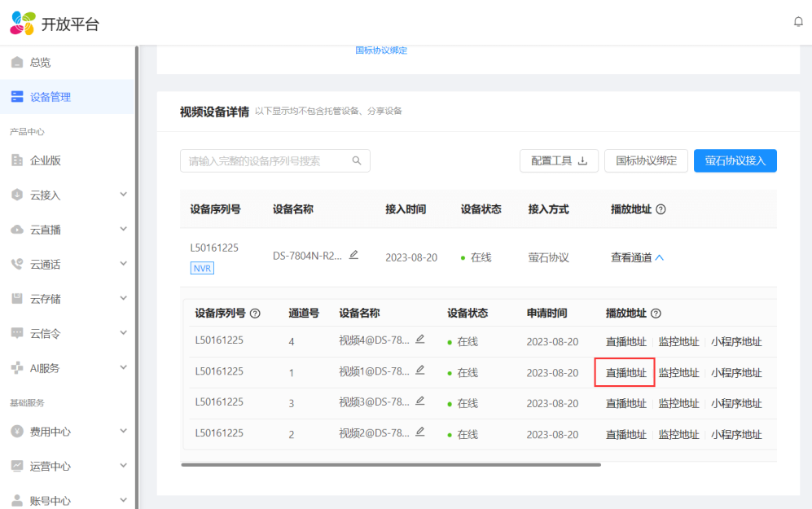Click the 费用中心 yen icon

pos(17,432)
